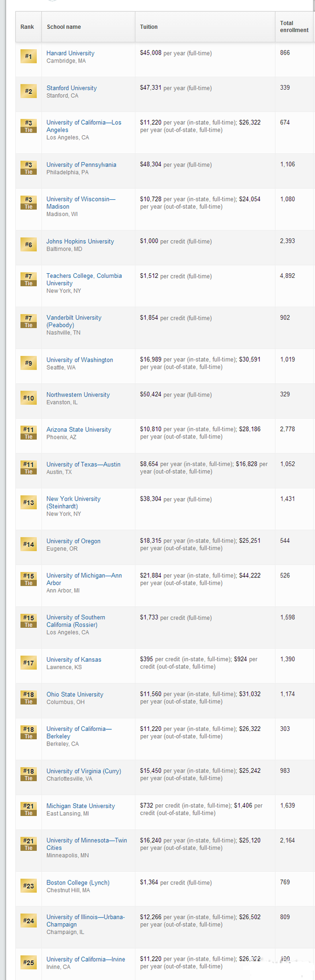Click the #24 rank badge
Screen dimensions: 315x980
click(x=28, y=920)
